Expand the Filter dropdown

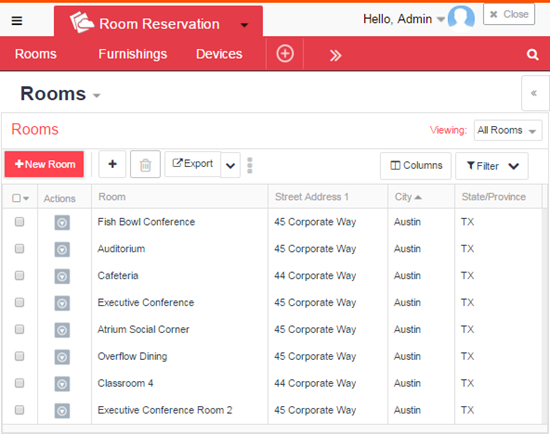click(492, 166)
